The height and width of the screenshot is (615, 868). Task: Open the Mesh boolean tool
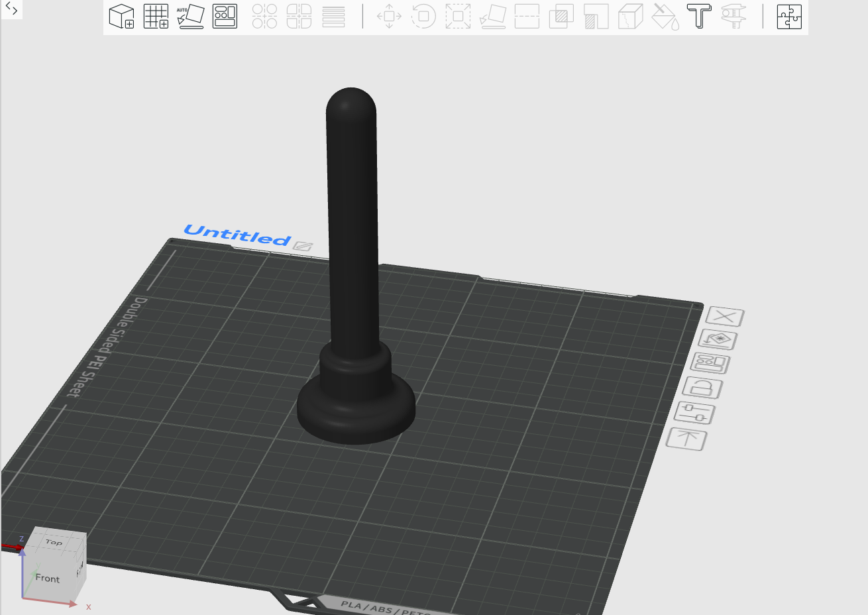pos(561,17)
